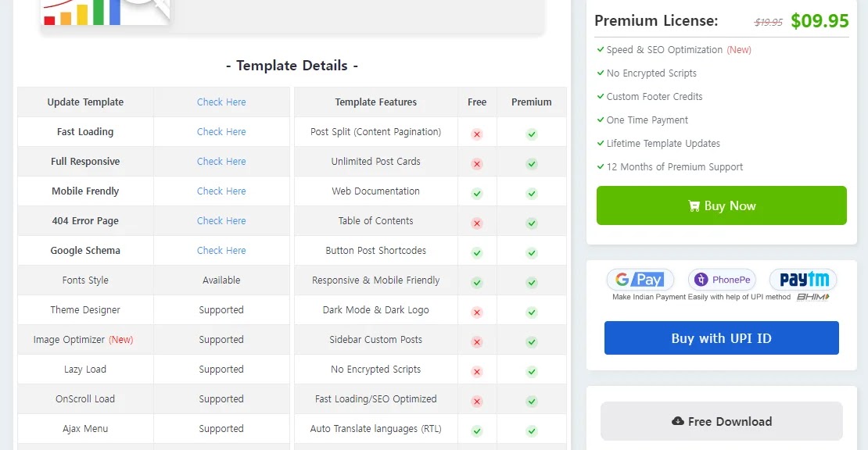The height and width of the screenshot is (450, 868).
Task: Open Check Here link for Full Responsive
Action: [x=221, y=162]
